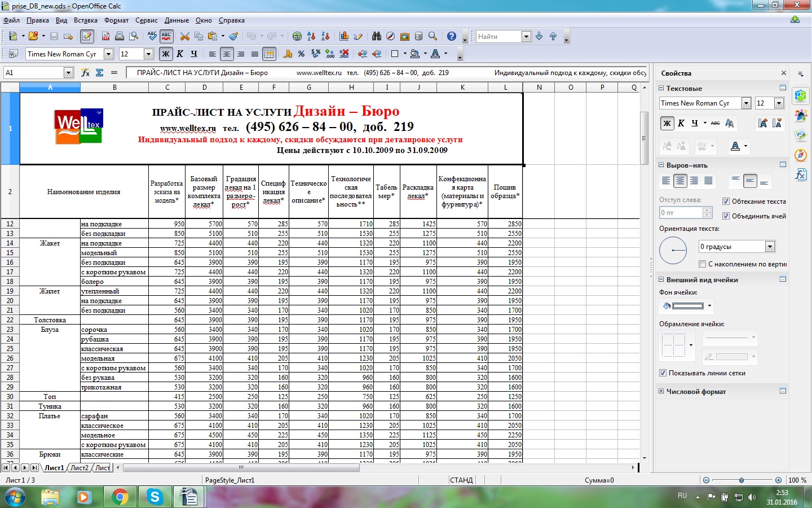Uncheck the Объединить ячейки checkbox
The width and height of the screenshot is (812, 508).
pos(726,216)
